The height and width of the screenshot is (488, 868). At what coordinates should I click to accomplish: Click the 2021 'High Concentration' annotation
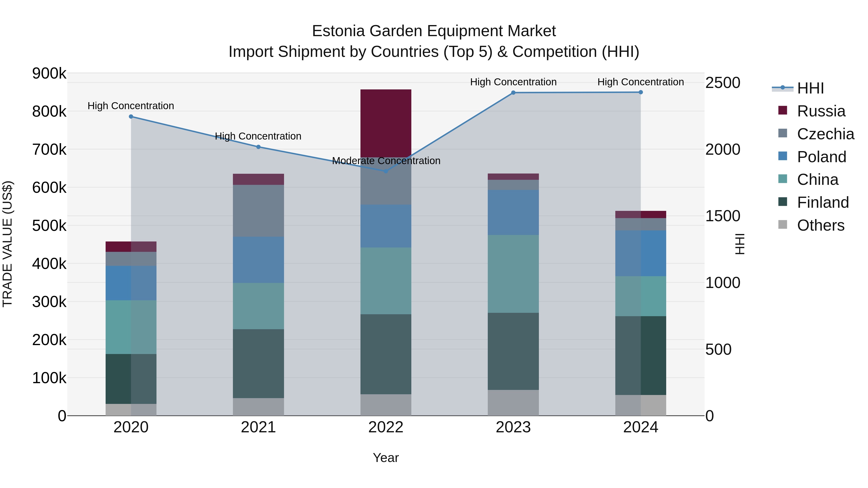(x=258, y=136)
